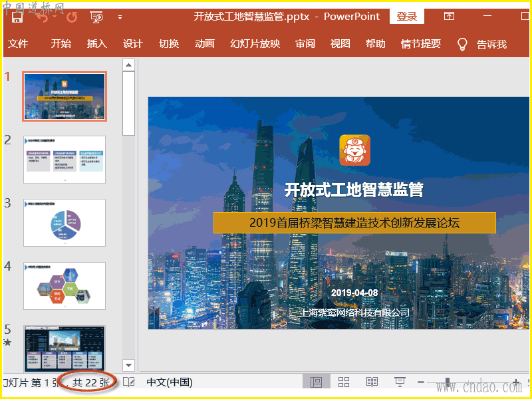Select slide 4 hexagon thumbnail
This screenshot has width=532, height=399.
point(65,286)
